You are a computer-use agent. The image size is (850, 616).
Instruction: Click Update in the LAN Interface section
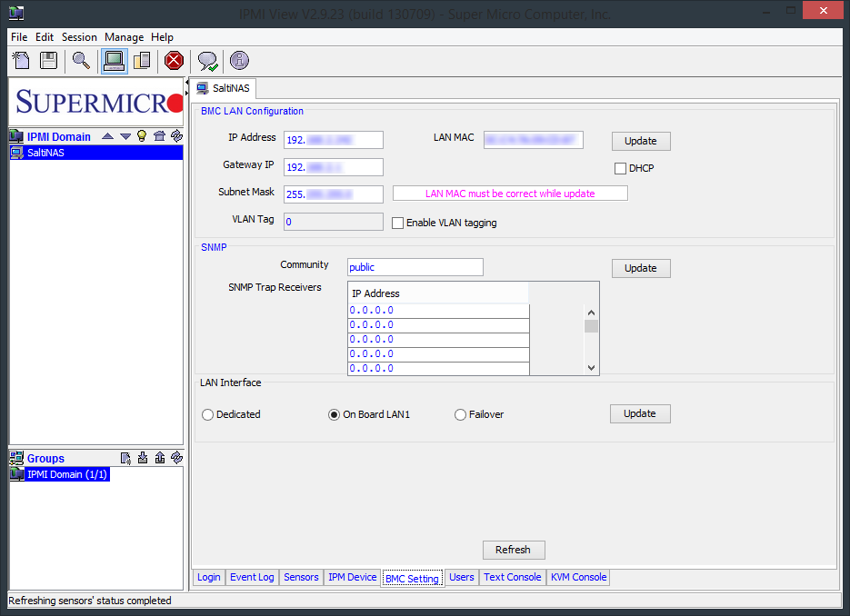point(640,413)
